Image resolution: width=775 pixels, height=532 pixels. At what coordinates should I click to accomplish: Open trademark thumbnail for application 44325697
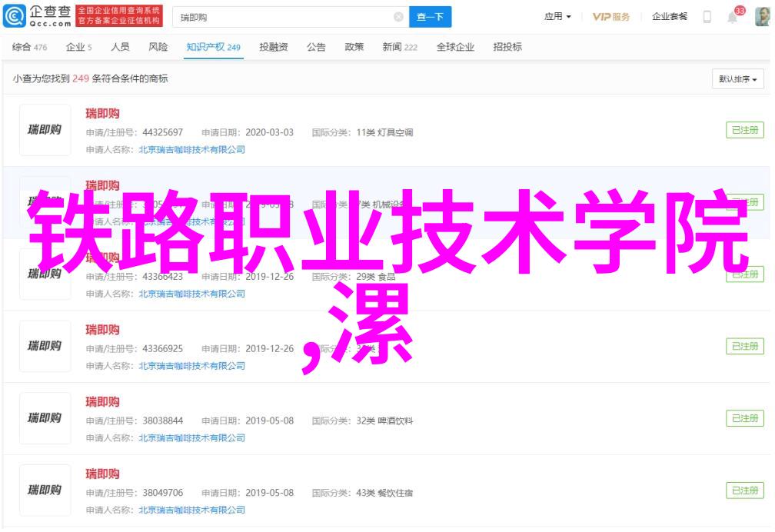pos(45,130)
